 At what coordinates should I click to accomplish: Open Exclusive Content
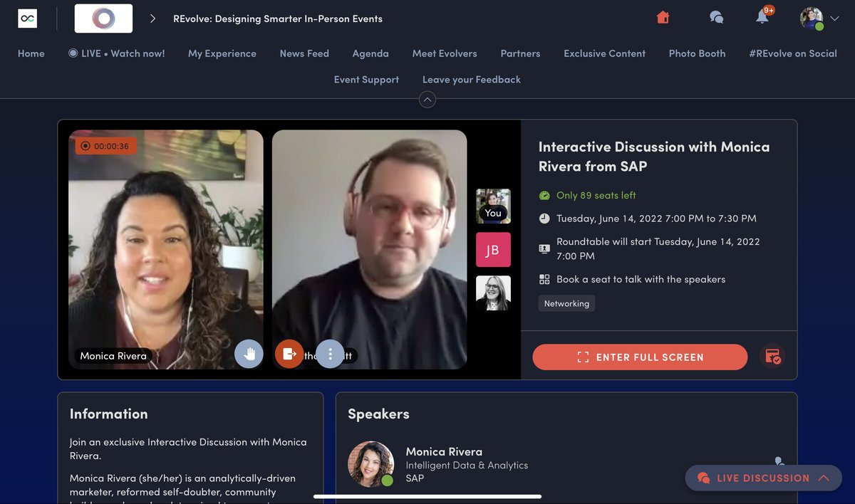604,53
